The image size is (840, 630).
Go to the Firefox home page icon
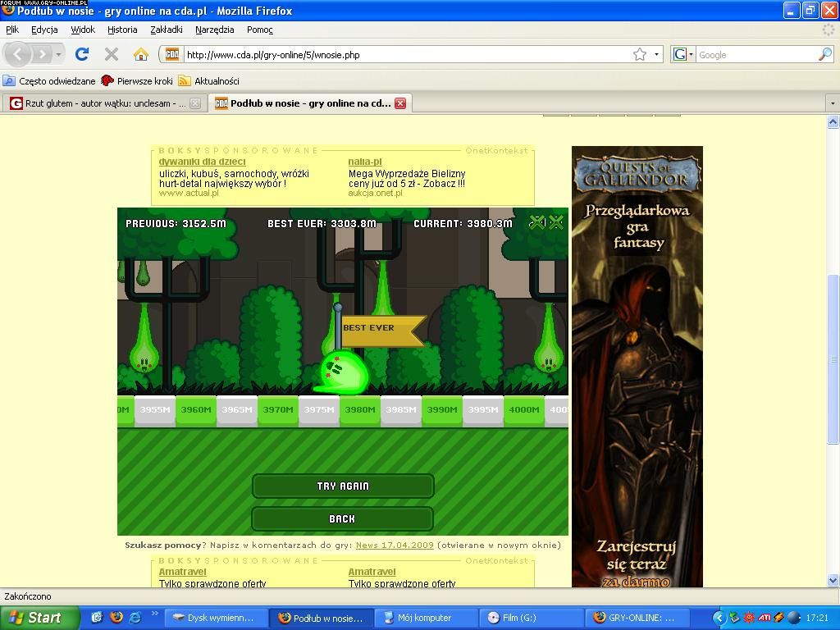140,54
